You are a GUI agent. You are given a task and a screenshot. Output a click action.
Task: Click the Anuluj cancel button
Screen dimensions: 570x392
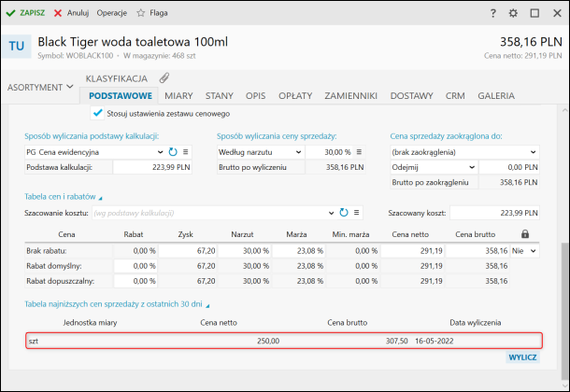[71, 13]
